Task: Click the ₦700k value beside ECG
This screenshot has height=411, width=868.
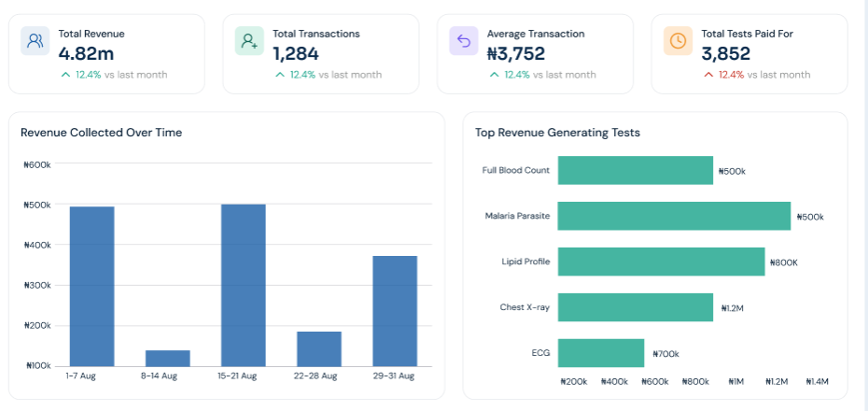Action: coord(666,354)
